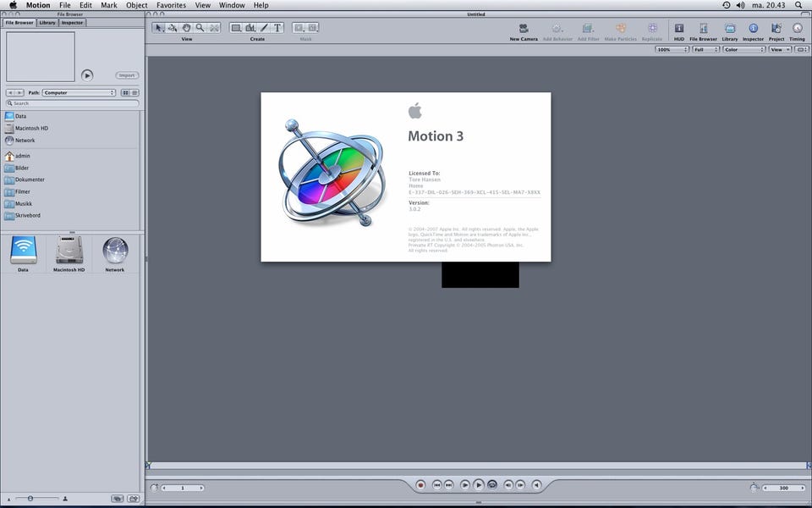Switch file browser to icon view
Screen dimensions: 812x508
click(x=125, y=93)
